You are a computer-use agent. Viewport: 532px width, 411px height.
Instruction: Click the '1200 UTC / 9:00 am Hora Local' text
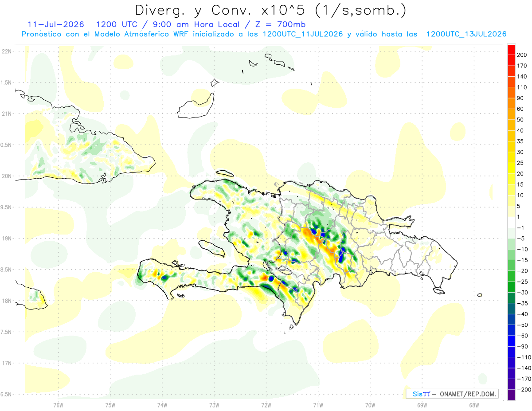pyautogui.click(x=168, y=24)
